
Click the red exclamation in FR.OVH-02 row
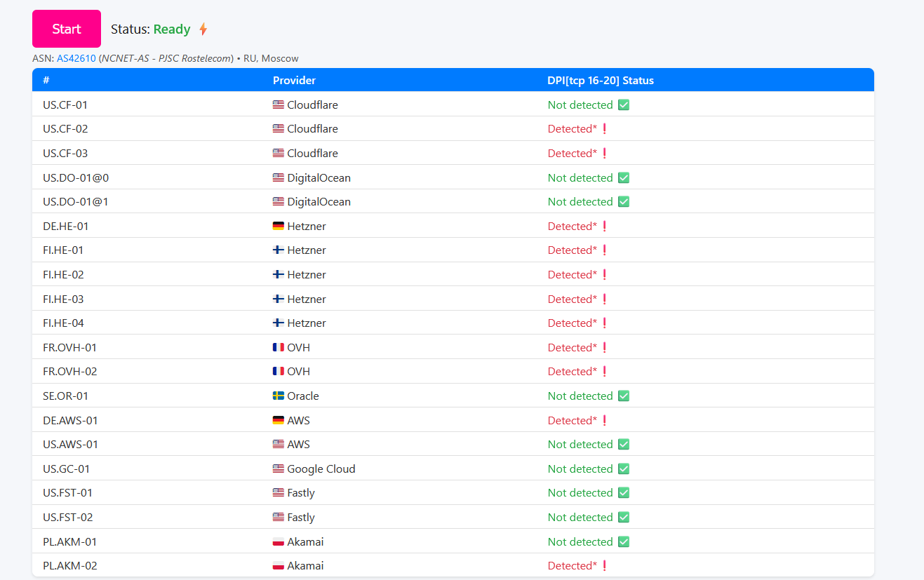[604, 372]
